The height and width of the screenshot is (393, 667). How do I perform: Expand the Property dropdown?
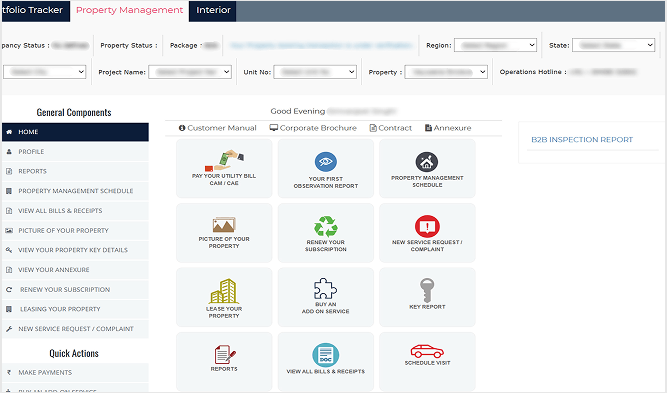446,72
